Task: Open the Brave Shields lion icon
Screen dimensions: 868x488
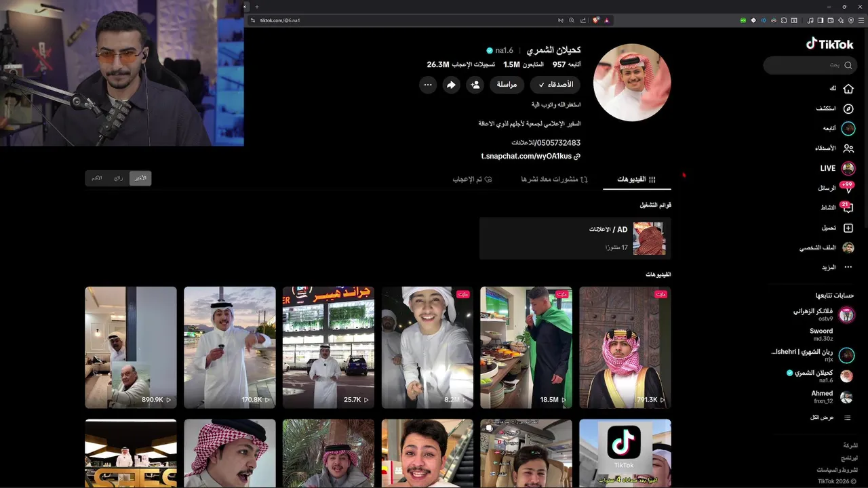Action: pos(595,20)
